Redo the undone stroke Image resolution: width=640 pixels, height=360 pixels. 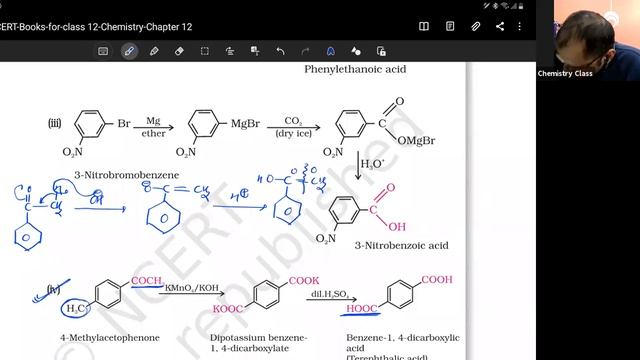pos(305,51)
